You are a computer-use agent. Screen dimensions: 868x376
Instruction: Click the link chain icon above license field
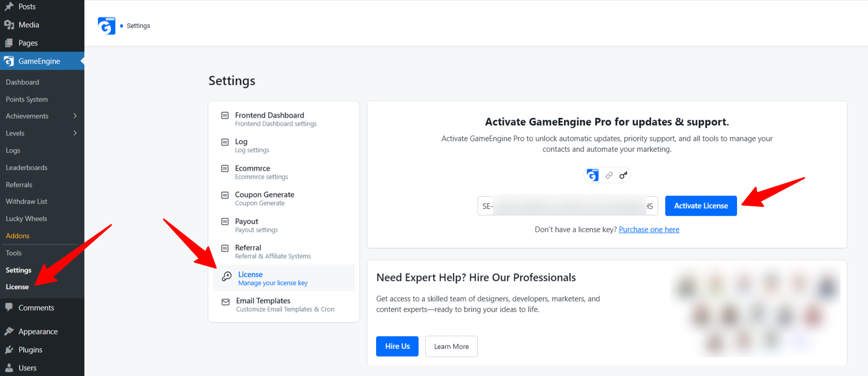point(609,175)
